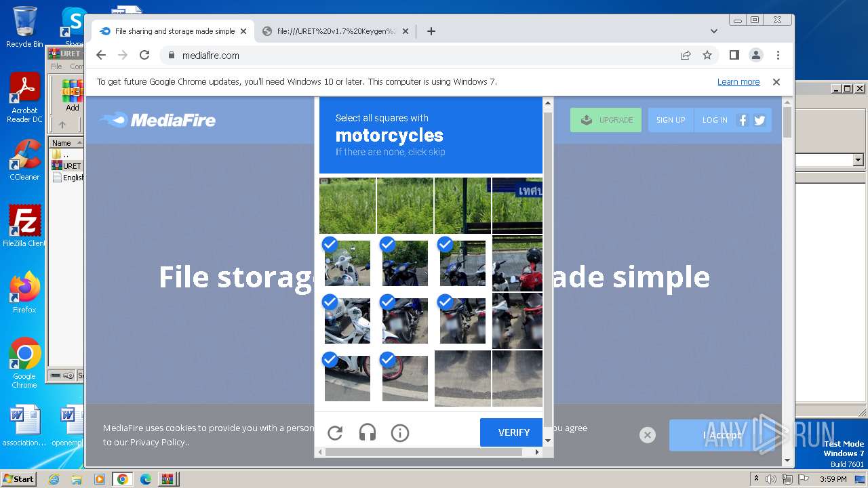The image size is (868, 488).
Task: Uncheck the second tile in the second captcha row
Action: (405, 263)
